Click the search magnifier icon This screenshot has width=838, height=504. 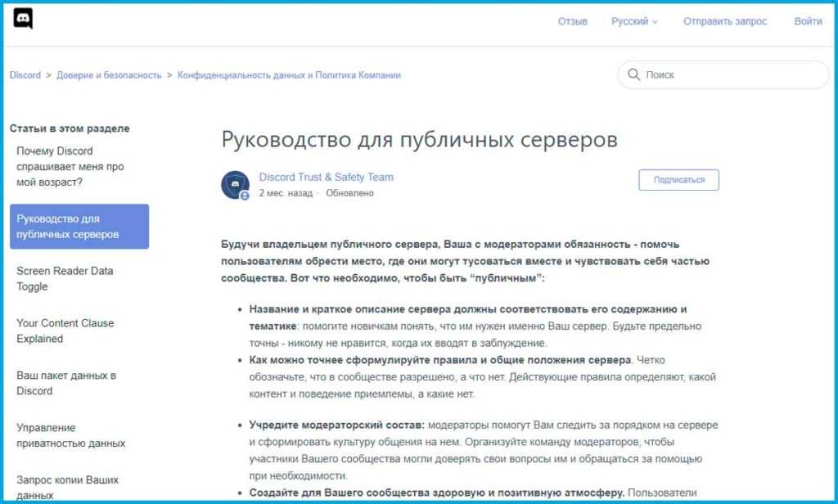pos(633,74)
